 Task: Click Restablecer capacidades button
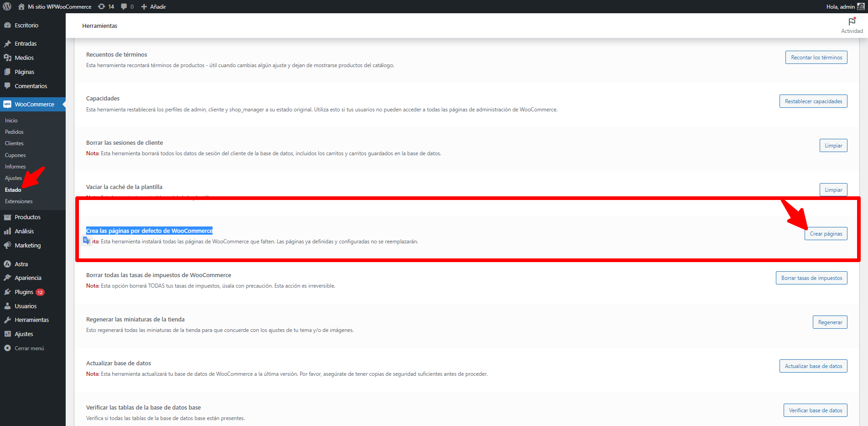click(x=813, y=101)
